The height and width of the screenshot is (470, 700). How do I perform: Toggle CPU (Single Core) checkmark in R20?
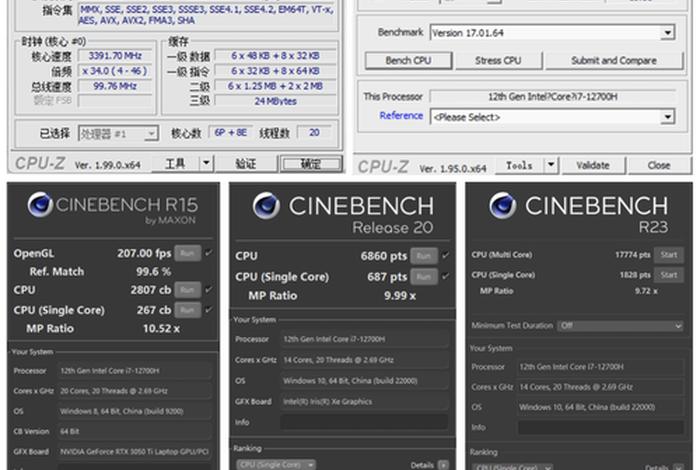pyautogui.click(x=445, y=277)
